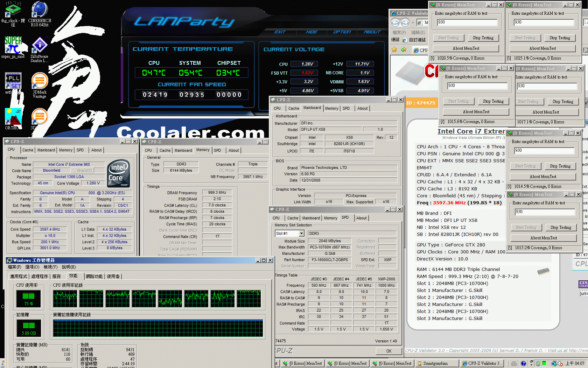Click the ID : 474475 validation text
This screenshot has width=588, height=368.
(421, 103)
